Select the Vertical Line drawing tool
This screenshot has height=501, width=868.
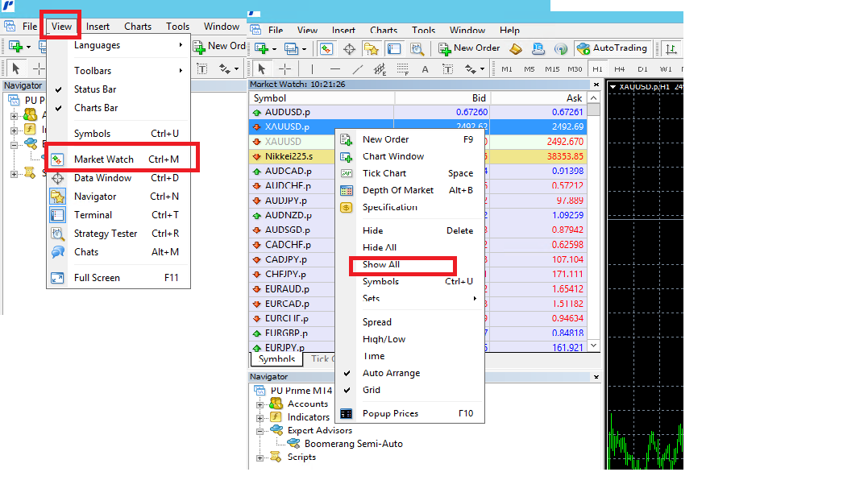312,68
